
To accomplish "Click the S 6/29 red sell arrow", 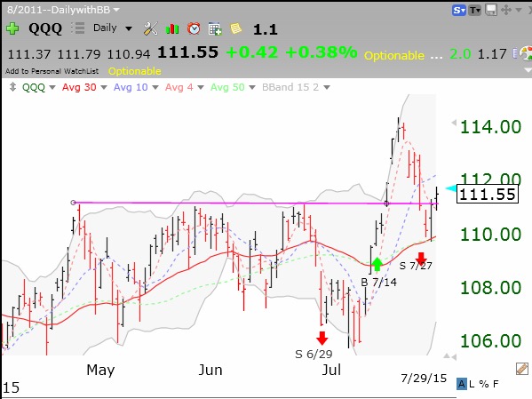I will tap(322, 339).
